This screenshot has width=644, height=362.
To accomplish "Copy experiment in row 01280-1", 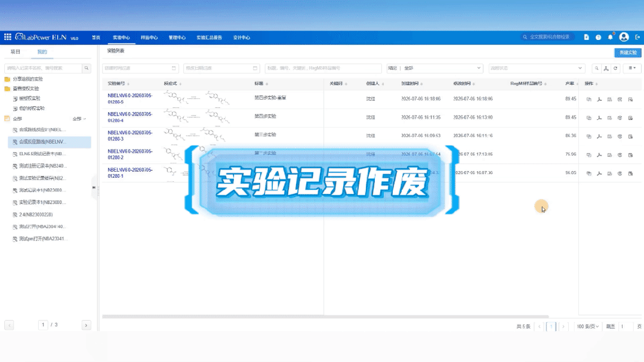I will 588,174.
